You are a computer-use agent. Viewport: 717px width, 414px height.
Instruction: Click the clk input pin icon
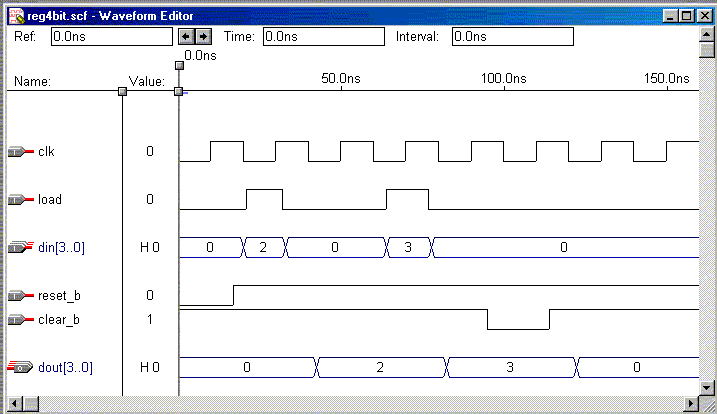coord(20,152)
